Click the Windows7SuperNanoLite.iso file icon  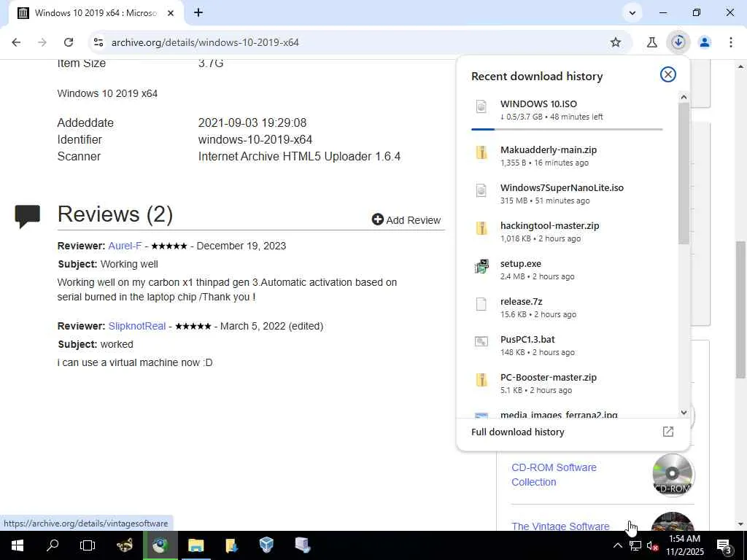tap(481, 190)
